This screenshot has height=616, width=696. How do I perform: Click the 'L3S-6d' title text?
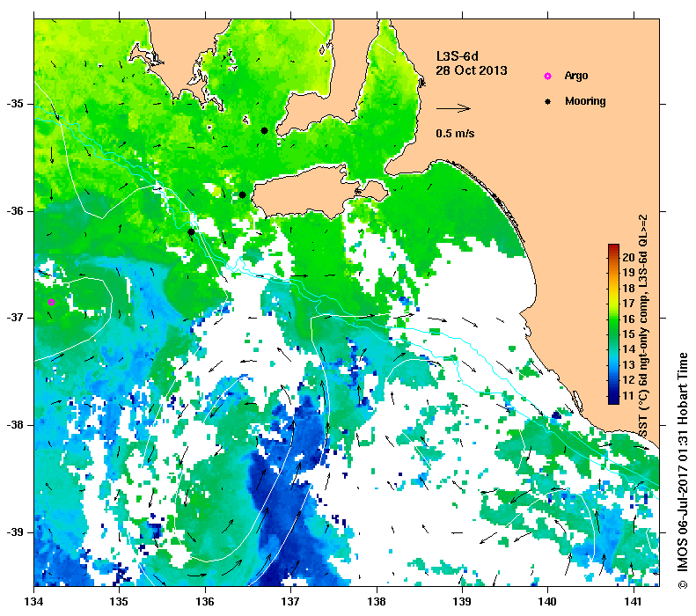458,56
